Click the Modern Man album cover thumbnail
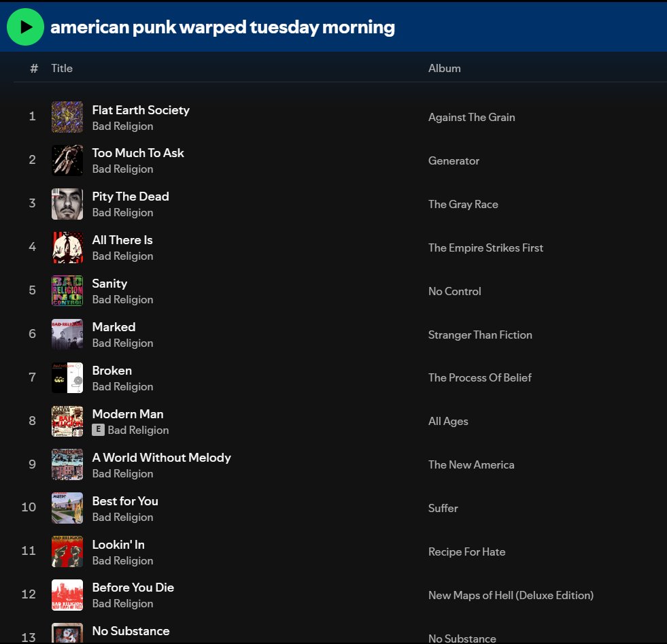Screen dimensions: 667x644 click(67, 422)
